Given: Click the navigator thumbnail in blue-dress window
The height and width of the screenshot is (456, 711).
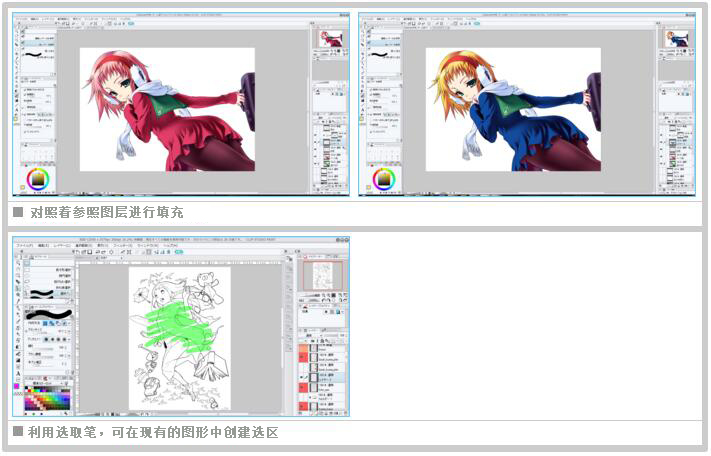Looking at the screenshot, I should [x=677, y=39].
